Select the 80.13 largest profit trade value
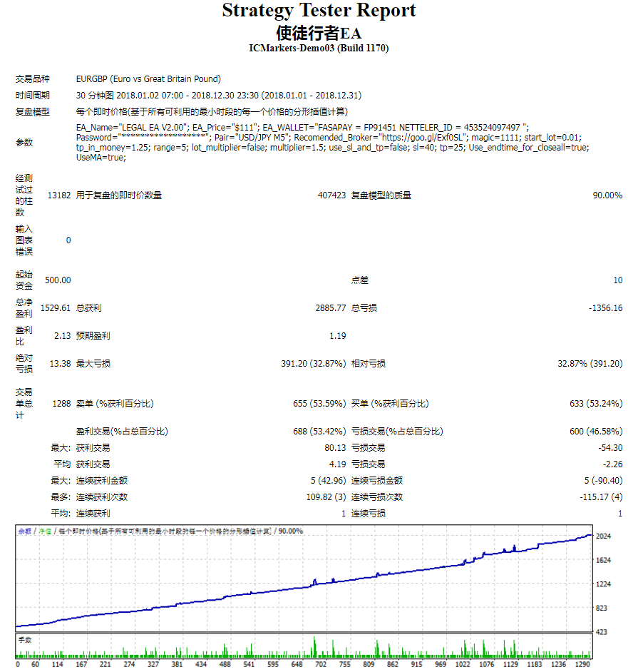 tap(335, 448)
